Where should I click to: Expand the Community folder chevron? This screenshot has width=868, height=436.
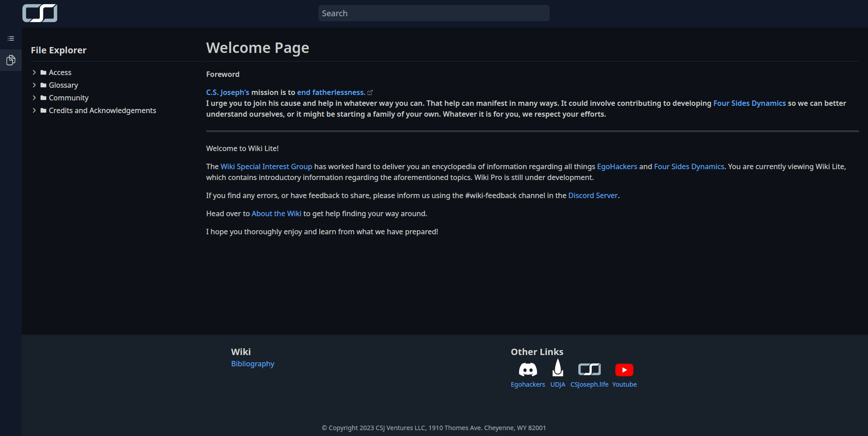[34, 98]
